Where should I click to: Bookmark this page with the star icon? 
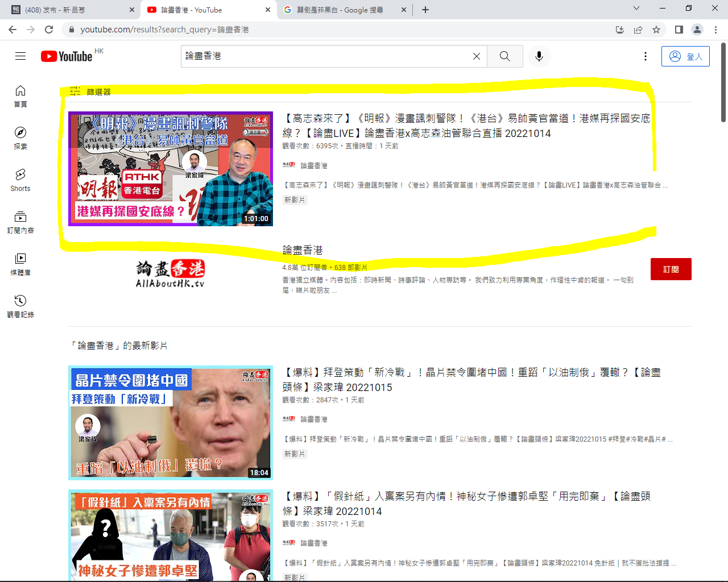point(656,30)
